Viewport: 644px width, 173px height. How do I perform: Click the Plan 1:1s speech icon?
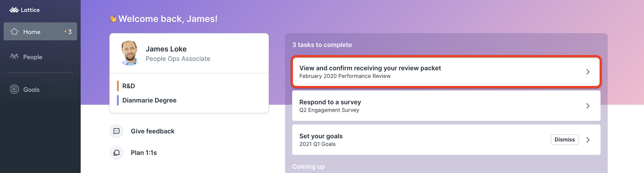pyautogui.click(x=117, y=153)
